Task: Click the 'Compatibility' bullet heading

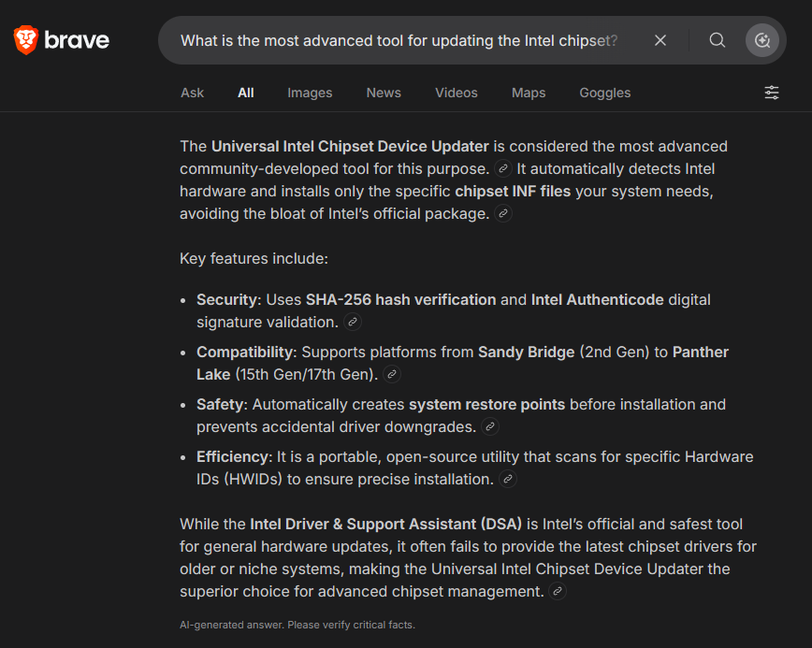Action: [x=245, y=352]
